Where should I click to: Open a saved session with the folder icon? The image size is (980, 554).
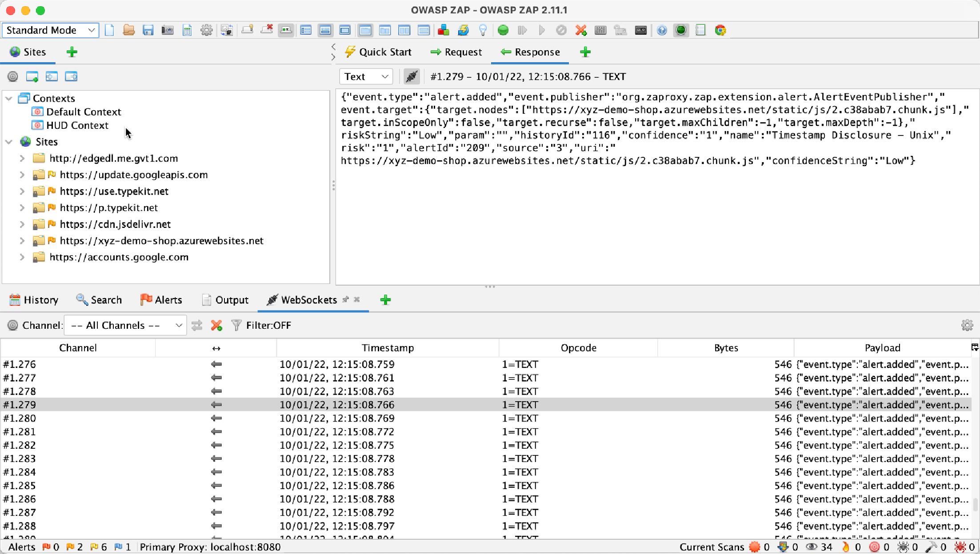(x=129, y=30)
